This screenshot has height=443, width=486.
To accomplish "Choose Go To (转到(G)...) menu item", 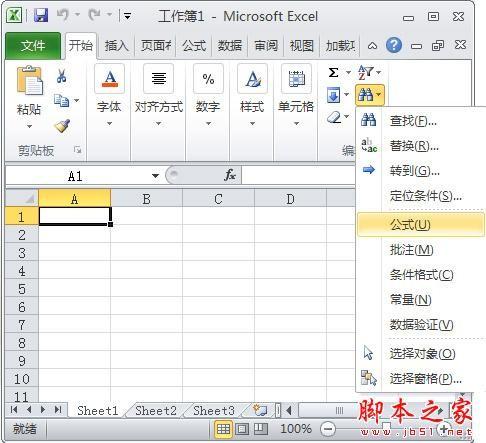I will 421,171.
